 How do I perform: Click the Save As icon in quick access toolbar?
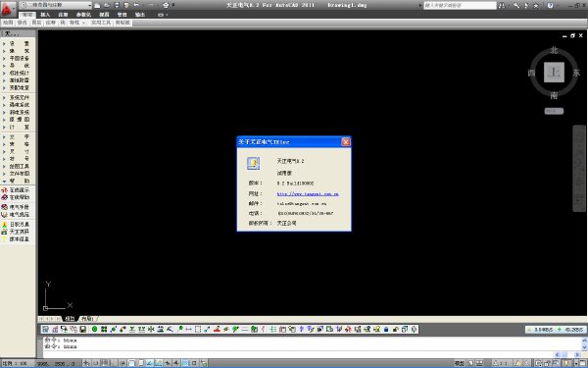tap(126, 5)
